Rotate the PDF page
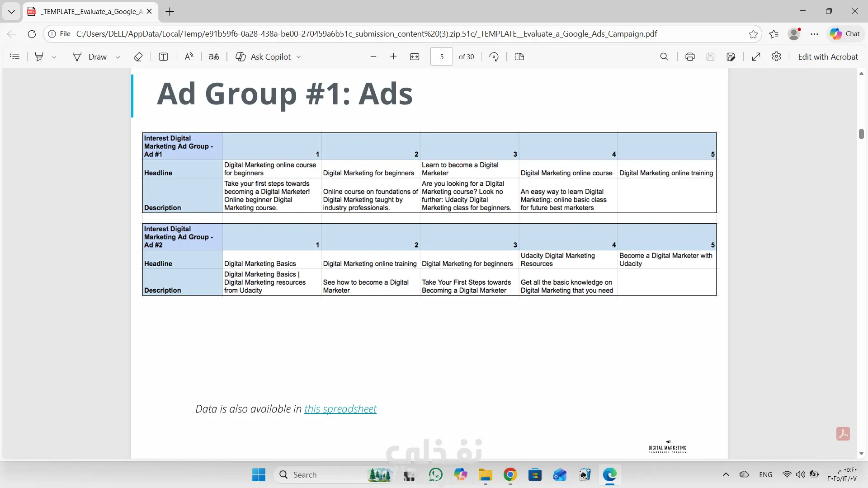868x488 pixels. [x=494, y=57]
